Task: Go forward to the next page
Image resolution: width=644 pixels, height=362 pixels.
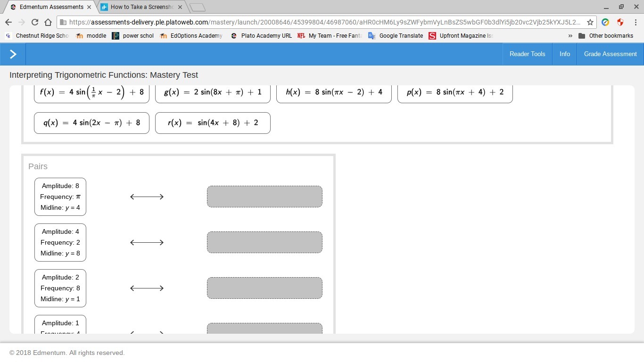Action: (22, 22)
